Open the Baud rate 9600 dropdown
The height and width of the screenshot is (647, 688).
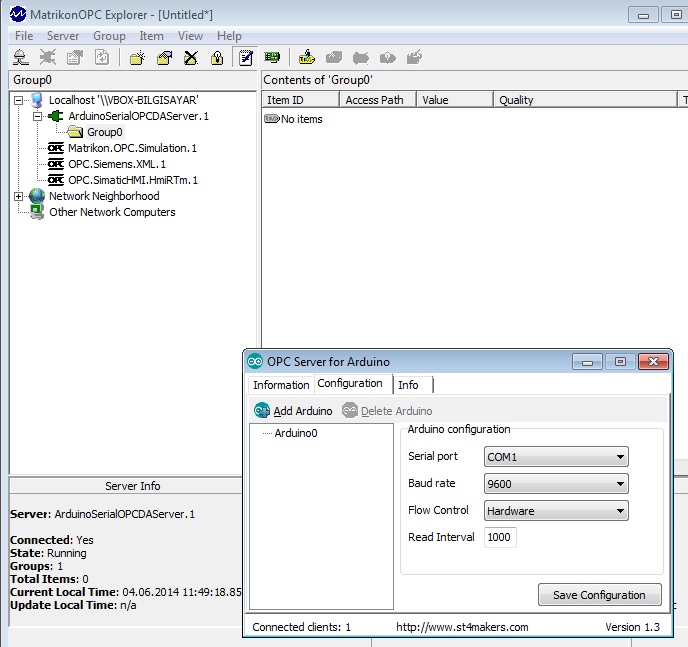tap(556, 484)
